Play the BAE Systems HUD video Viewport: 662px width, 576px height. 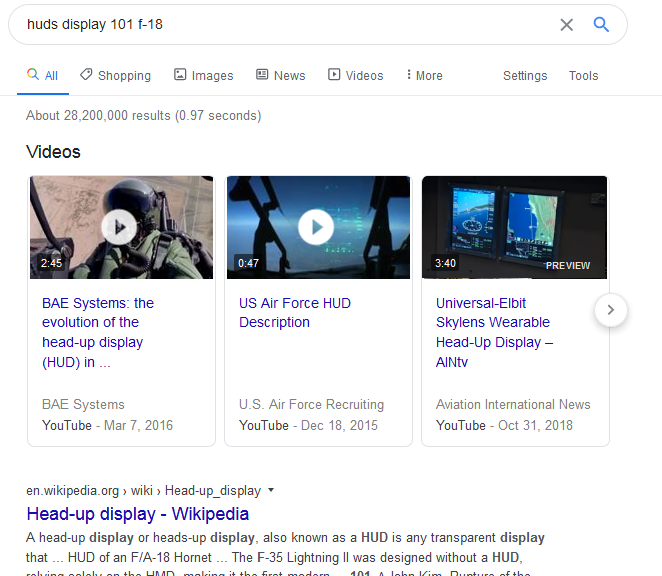[x=121, y=227]
